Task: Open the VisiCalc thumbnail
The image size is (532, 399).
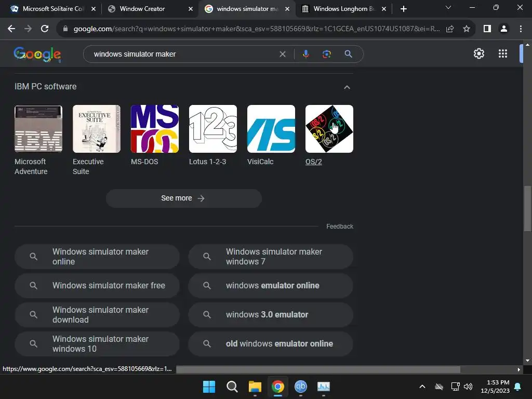Action: [x=271, y=129]
